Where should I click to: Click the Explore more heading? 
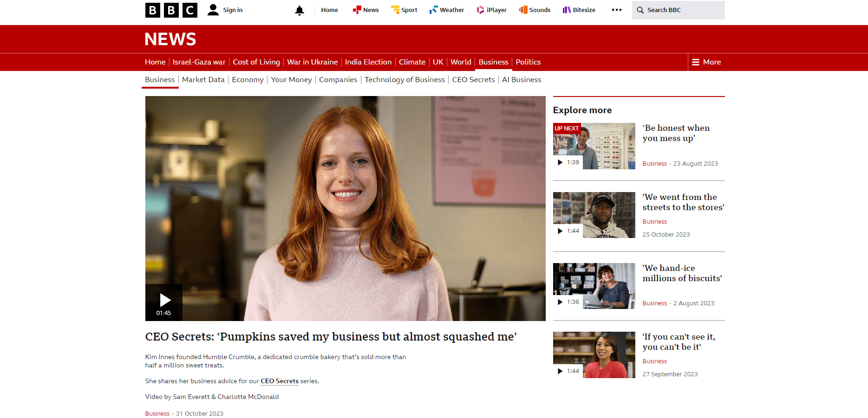coord(582,110)
